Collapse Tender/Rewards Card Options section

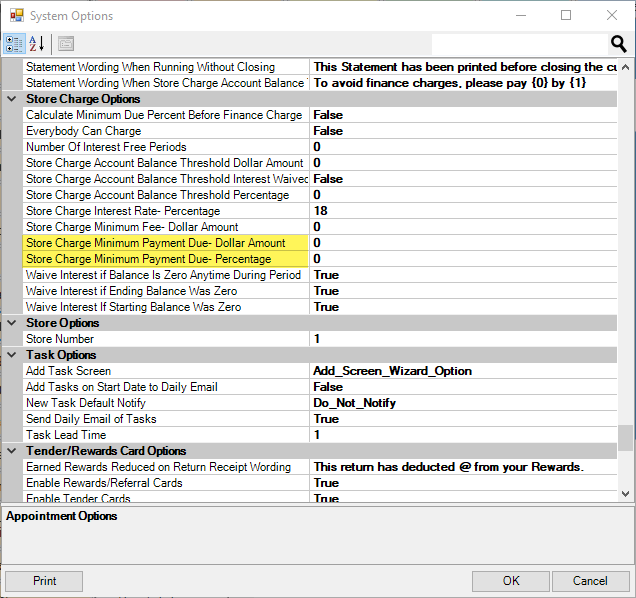point(12,451)
